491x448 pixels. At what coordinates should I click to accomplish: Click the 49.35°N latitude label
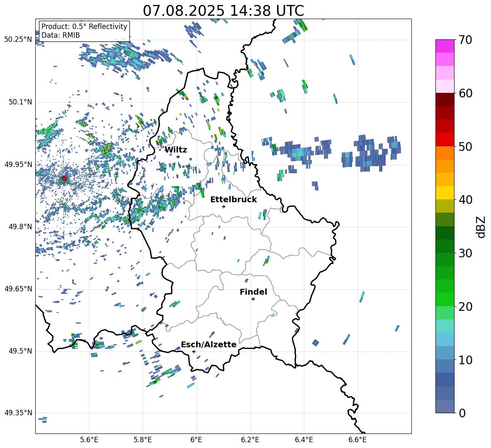tap(18, 413)
